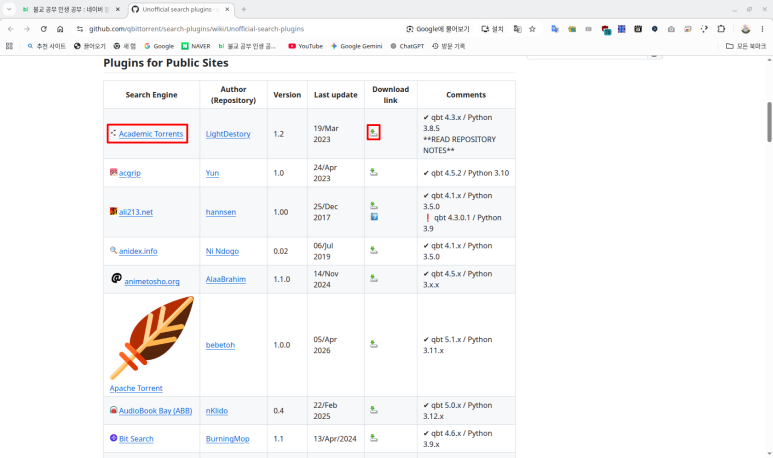Open the acgrip search engine link
This screenshot has height=458, width=773.
tap(130, 173)
